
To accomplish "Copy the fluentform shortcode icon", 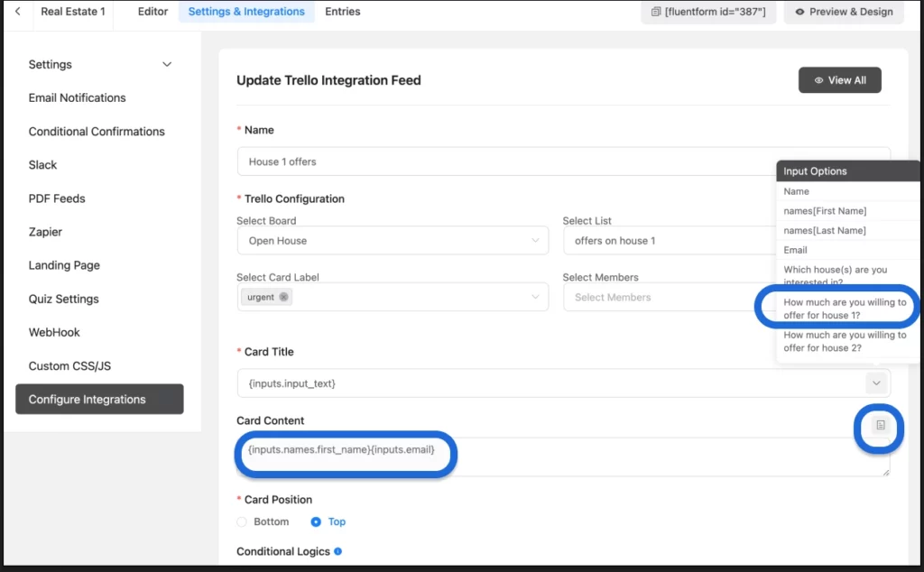I will 655,12.
